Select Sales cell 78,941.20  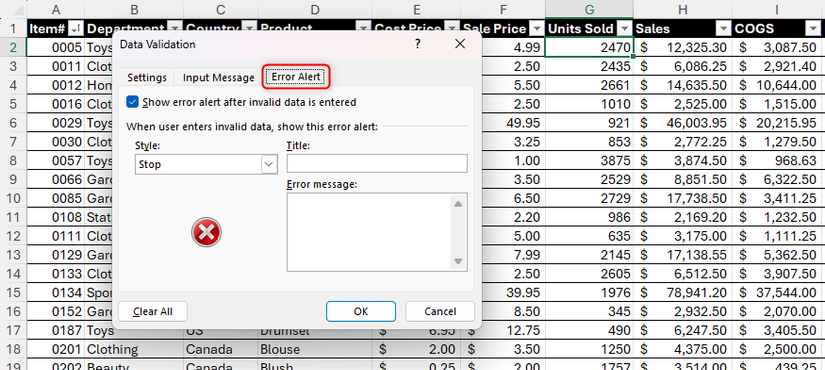(682, 292)
